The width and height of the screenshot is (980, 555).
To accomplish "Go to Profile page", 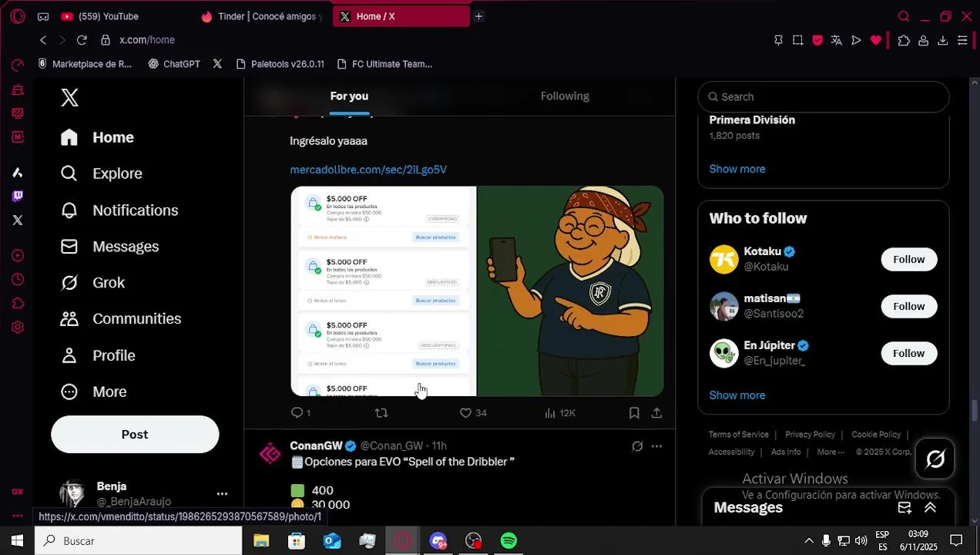I will point(98,355).
